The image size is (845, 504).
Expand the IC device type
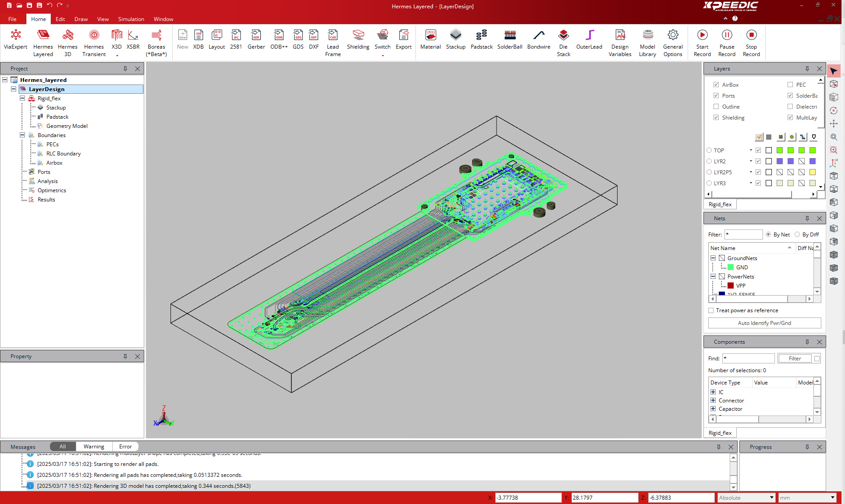point(713,392)
